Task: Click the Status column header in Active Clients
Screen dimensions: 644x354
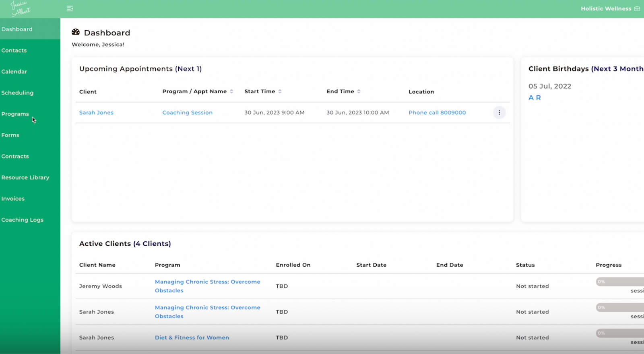Action: [525, 265]
